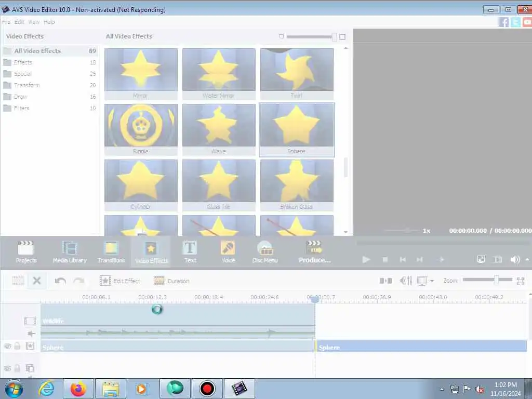Adjust the effects thumbnail size slider
The image size is (532, 399).
334,37
